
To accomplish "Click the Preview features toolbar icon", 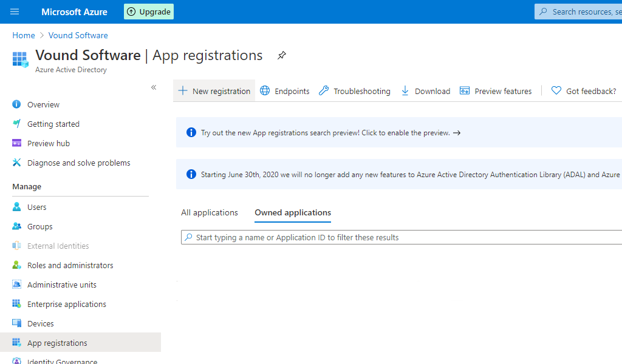I will (465, 90).
